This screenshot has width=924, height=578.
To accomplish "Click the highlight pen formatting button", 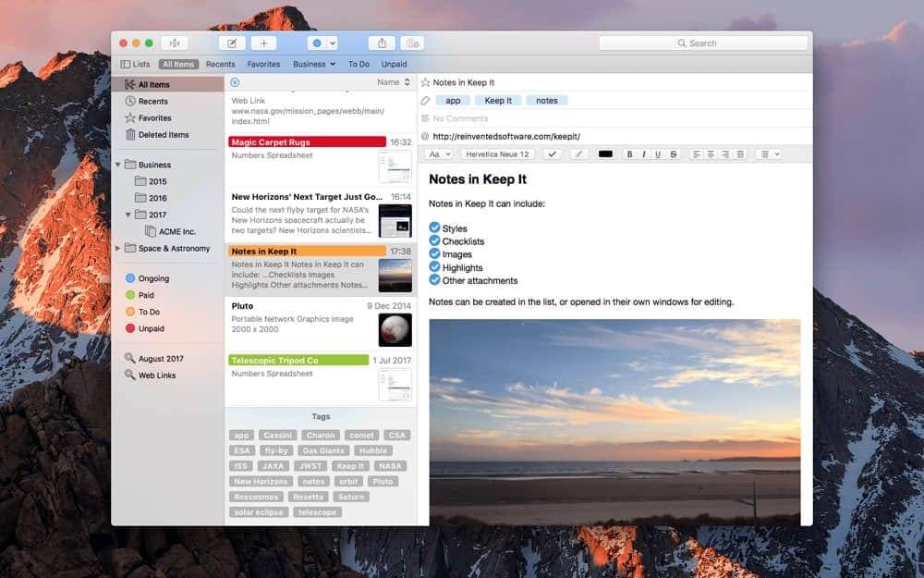I will [x=578, y=154].
